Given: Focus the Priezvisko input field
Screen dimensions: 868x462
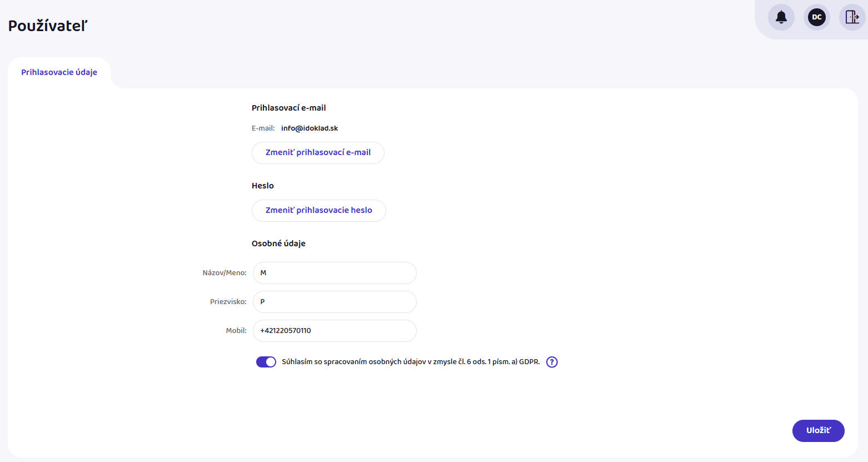Looking at the screenshot, I should (335, 302).
